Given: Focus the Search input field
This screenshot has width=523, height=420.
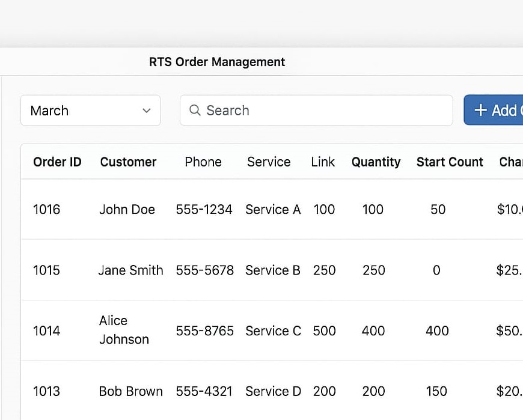Looking at the screenshot, I should tap(325, 111).
